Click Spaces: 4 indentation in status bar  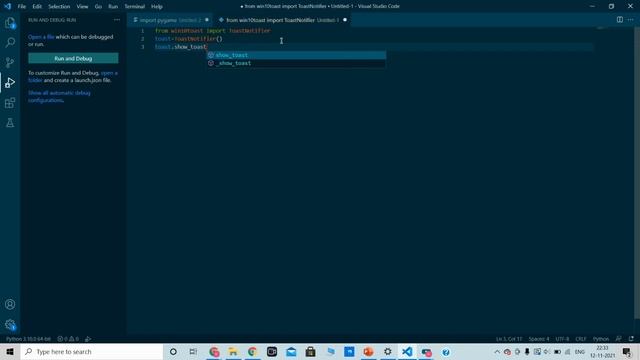coord(539,339)
